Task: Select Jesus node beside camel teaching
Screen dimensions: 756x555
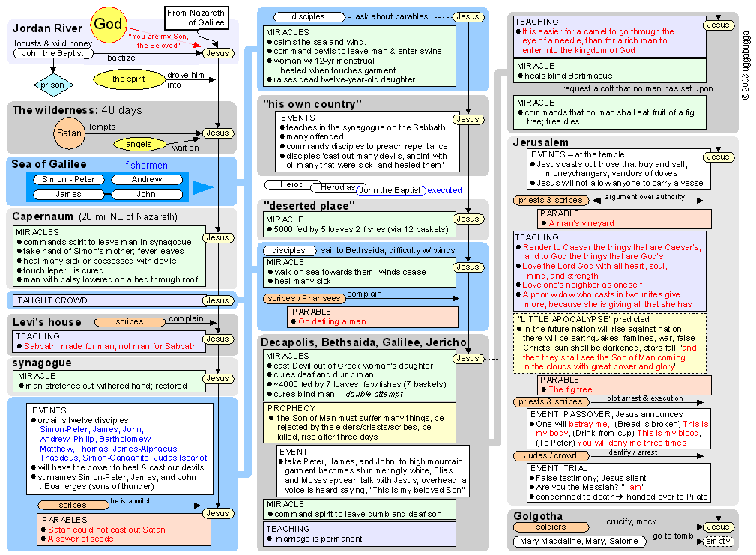Action: (719, 25)
